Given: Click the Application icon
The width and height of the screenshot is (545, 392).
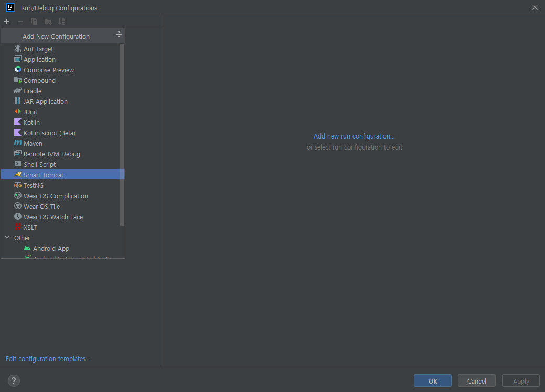Looking at the screenshot, I should (18, 59).
